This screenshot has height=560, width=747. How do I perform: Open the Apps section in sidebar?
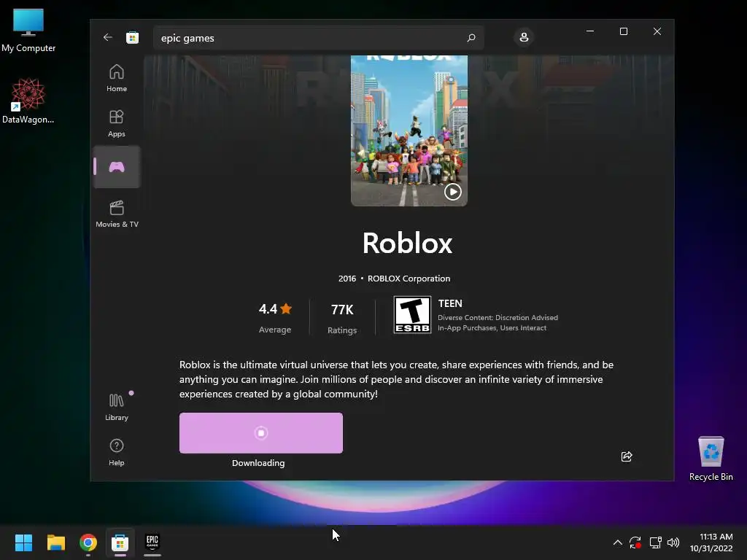[x=117, y=123]
